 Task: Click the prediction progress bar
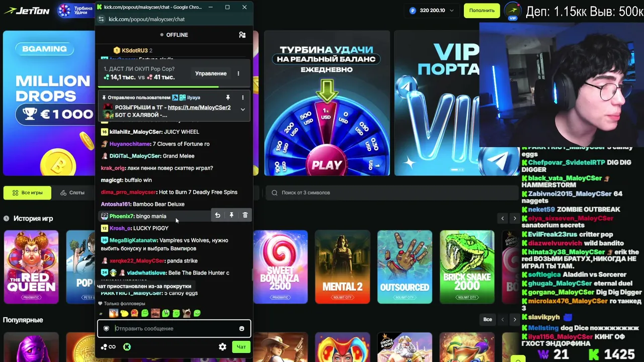pos(174,86)
